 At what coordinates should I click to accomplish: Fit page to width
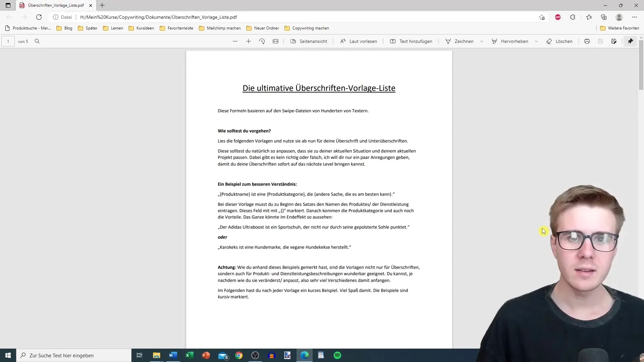pyautogui.click(x=275, y=41)
